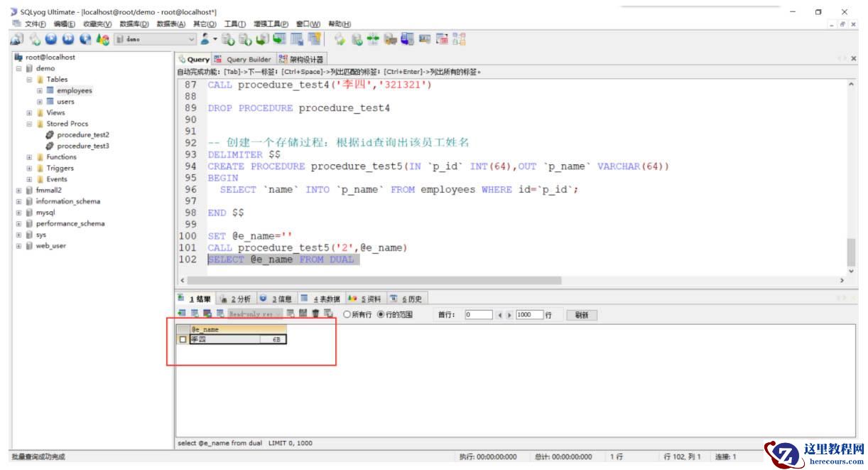Screen dimensions: 868x470
Task: Tick the checkbox beside the 李四 row
Action: tap(183, 340)
